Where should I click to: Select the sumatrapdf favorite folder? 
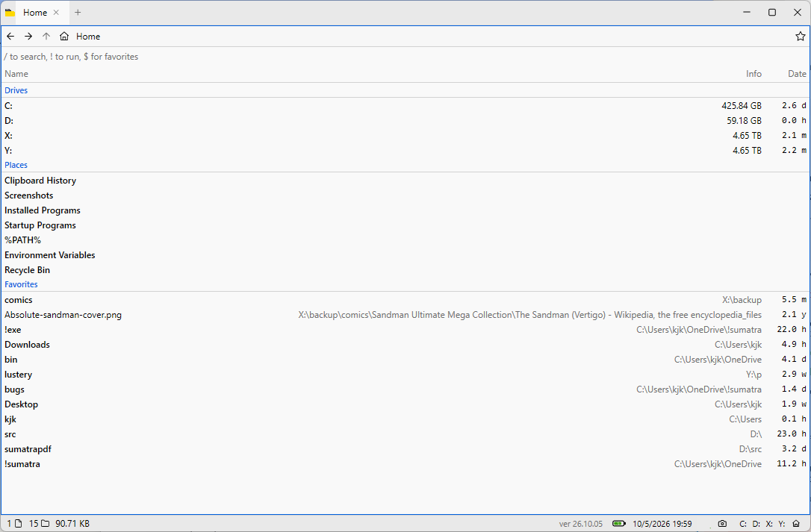(405, 449)
